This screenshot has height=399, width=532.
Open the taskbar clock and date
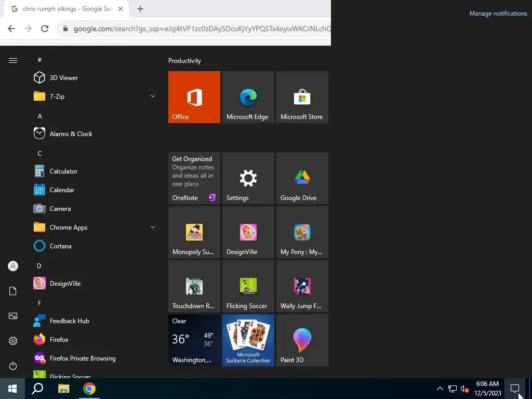coord(487,389)
